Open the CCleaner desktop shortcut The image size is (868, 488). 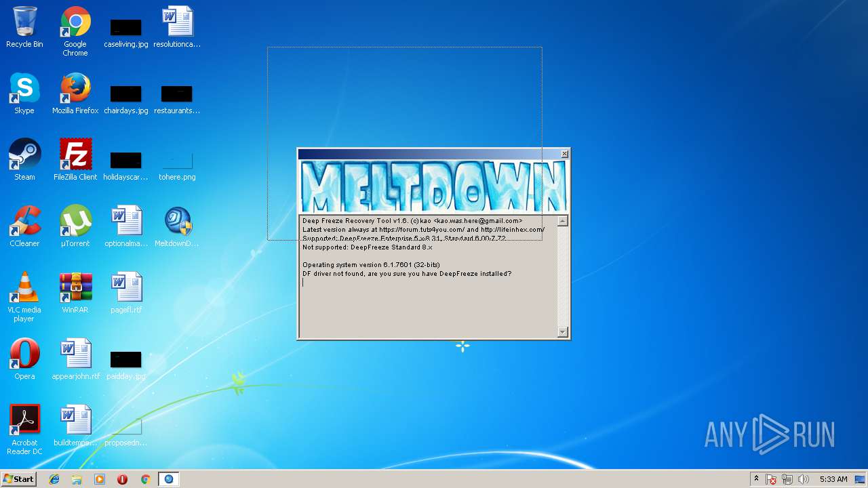[x=24, y=226]
